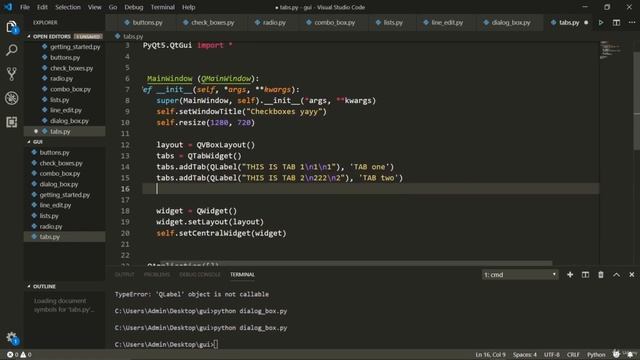
Task: Switch to lists.py editor tab
Action: coord(389,22)
